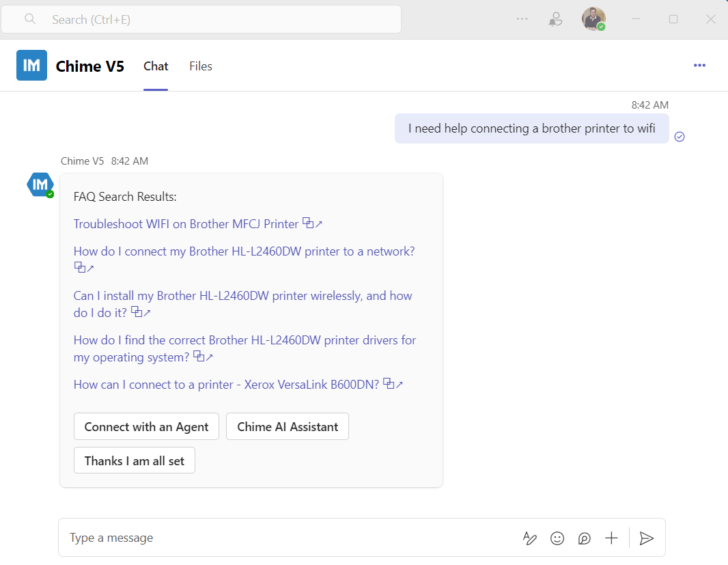
Task: Click the Chime V5 sender name above the card
Action: click(x=82, y=161)
